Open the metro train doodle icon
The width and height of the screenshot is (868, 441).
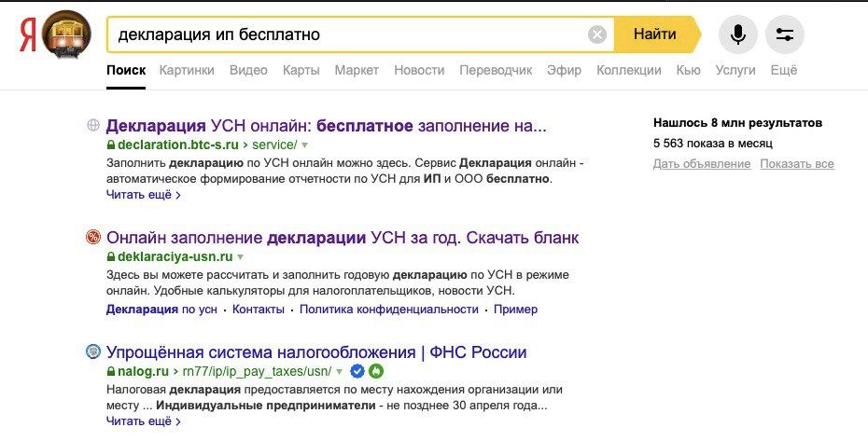pyautogui.click(x=66, y=34)
